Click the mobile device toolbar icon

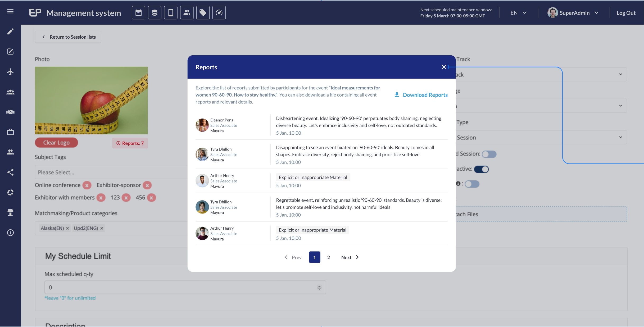171,13
